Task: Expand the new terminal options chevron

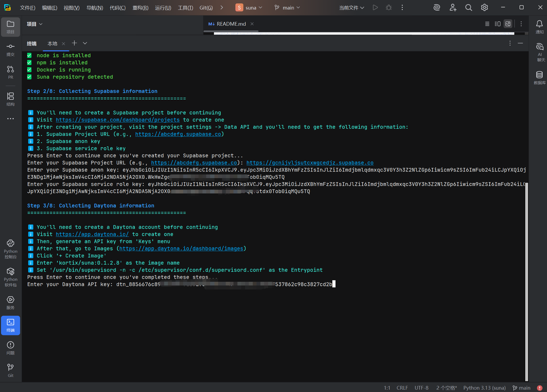Action: point(85,43)
